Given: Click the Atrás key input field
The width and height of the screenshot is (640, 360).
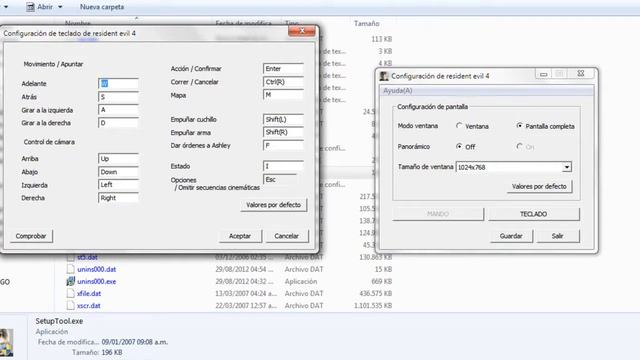Looking at the screenshot, I should point(118,97).
